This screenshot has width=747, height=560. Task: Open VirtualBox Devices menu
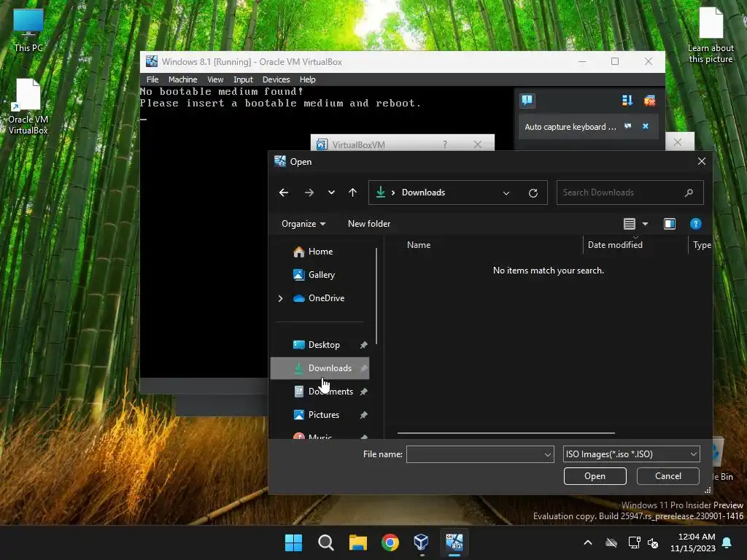(x=276, y=79)
